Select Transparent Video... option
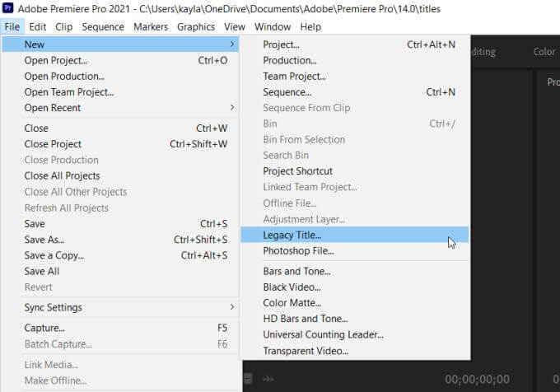Image resolution: width=560 pixels, height=392 pixels. (306, 351)
